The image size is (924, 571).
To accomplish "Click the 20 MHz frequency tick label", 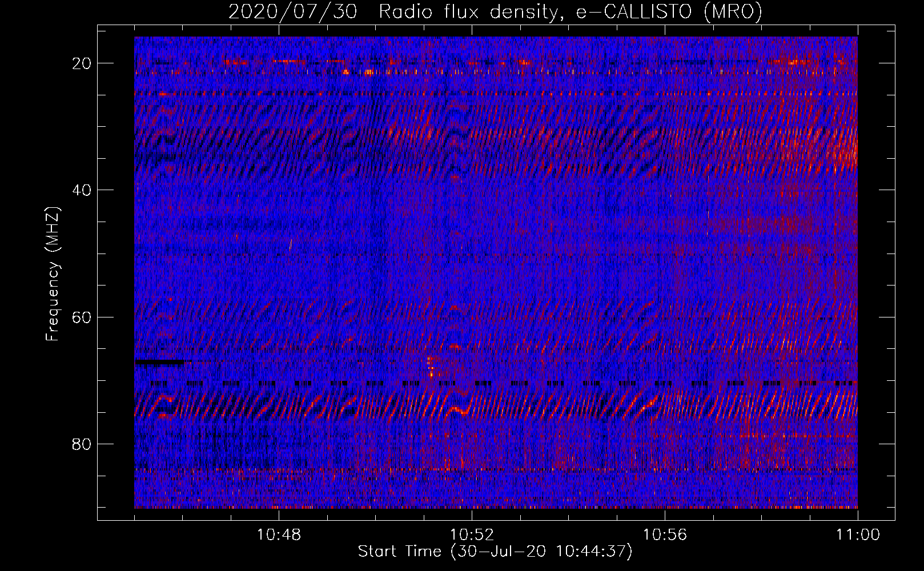I will (82, 63).
